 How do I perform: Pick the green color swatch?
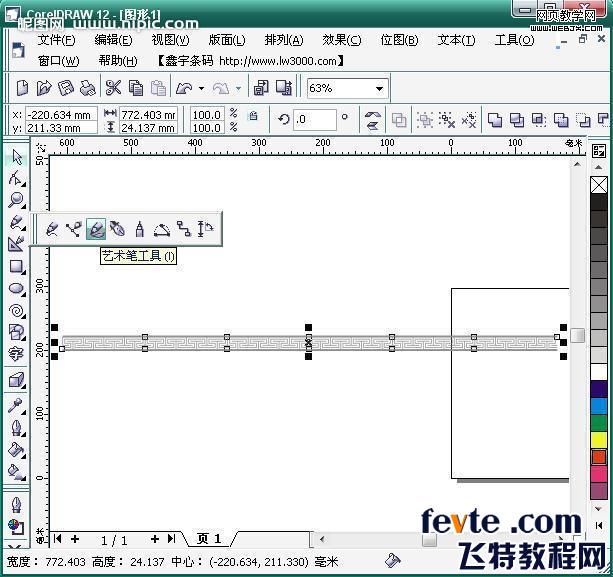click(599, 423)
